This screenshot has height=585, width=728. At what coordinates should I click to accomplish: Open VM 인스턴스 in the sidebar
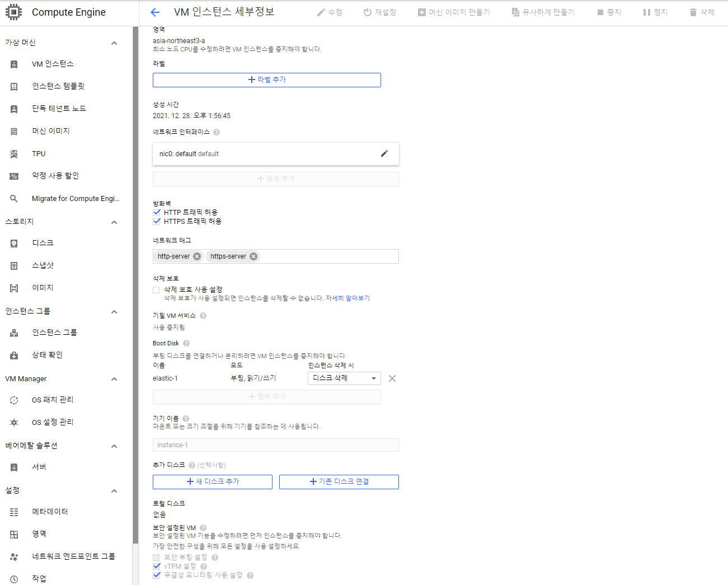coord(53,64)
